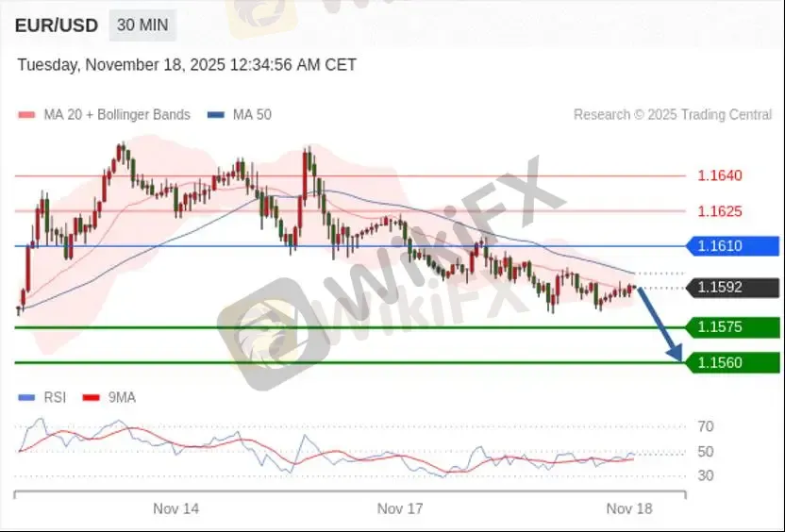785x532 pixels.
Task: Click the 'Nov 17' date axis label
Action: [x=400, y=509]
